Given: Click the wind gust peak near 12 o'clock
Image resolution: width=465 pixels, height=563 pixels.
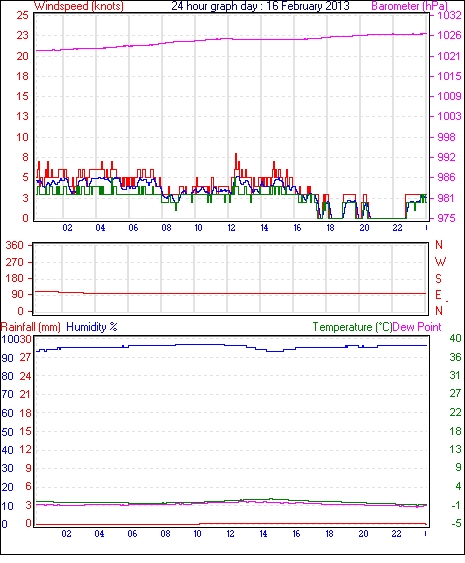Looking at the screenshot, I should coord(236,154).
